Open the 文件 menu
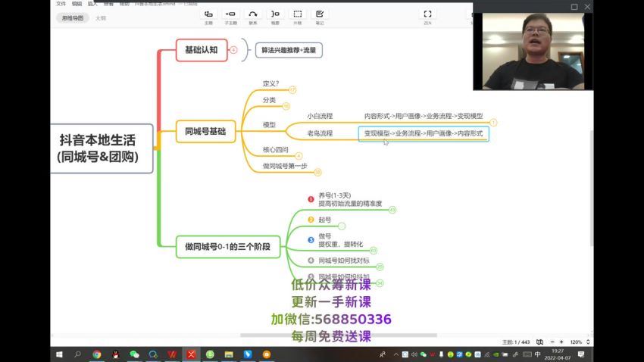 [61, 3]
